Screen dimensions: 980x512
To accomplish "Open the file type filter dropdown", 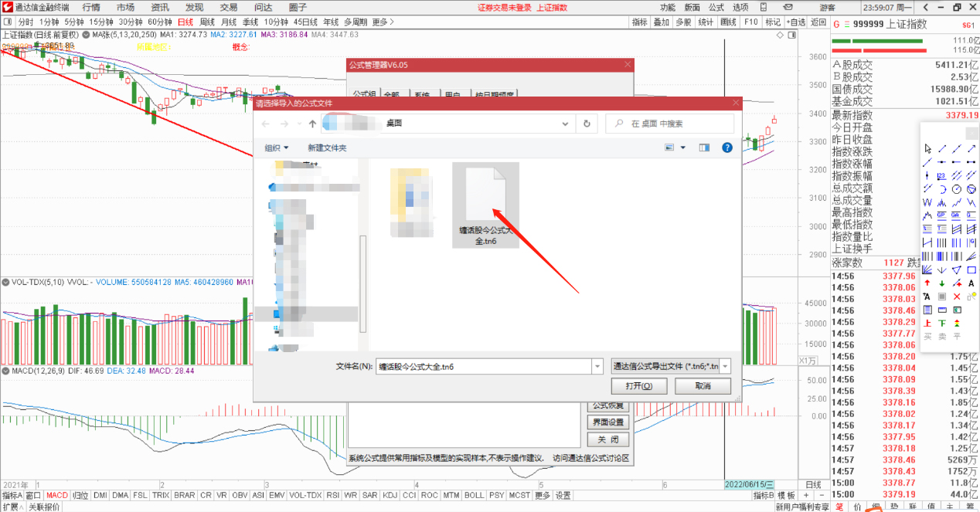I will click(x=724, y=366).
